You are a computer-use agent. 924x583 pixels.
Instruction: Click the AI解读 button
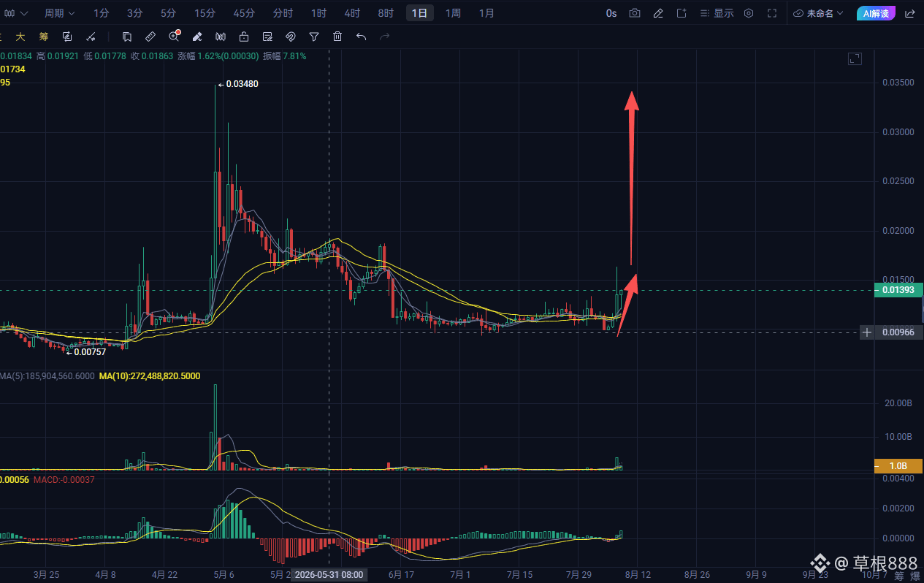[x=876, y=13]
